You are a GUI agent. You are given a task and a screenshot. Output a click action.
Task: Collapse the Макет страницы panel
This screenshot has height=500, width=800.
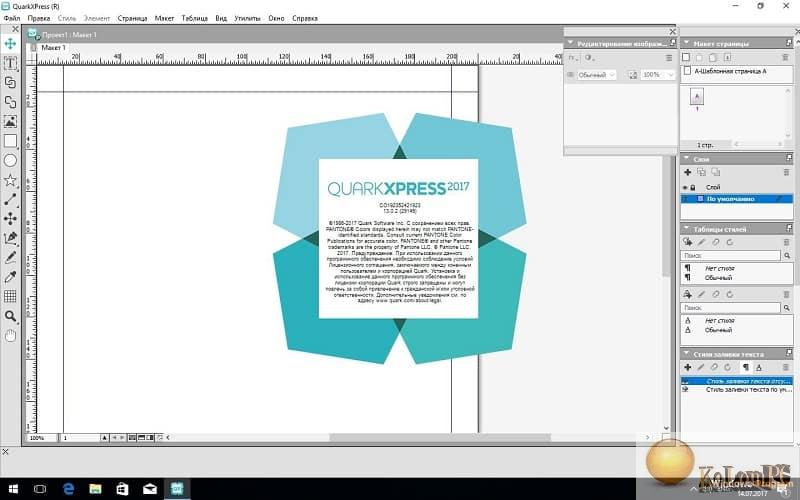686,43
